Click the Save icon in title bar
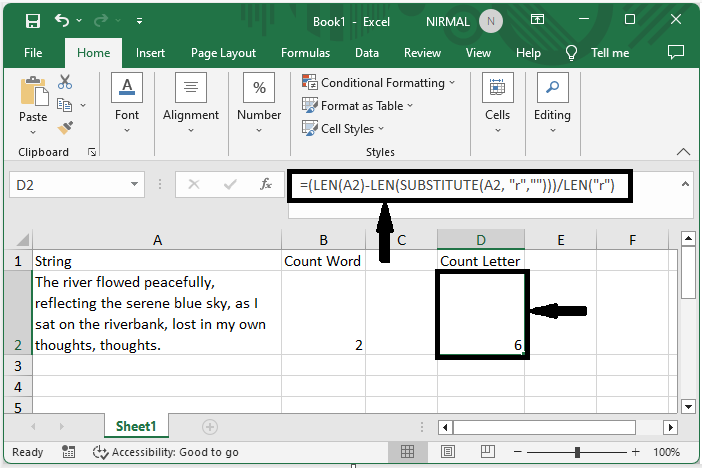702x468 pixels. (x=33, y=21)
